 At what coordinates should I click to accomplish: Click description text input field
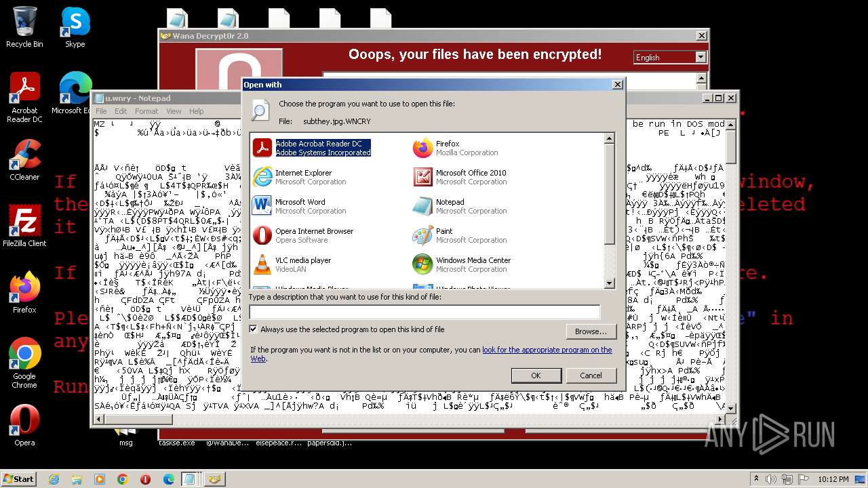[x=425, y=312]
